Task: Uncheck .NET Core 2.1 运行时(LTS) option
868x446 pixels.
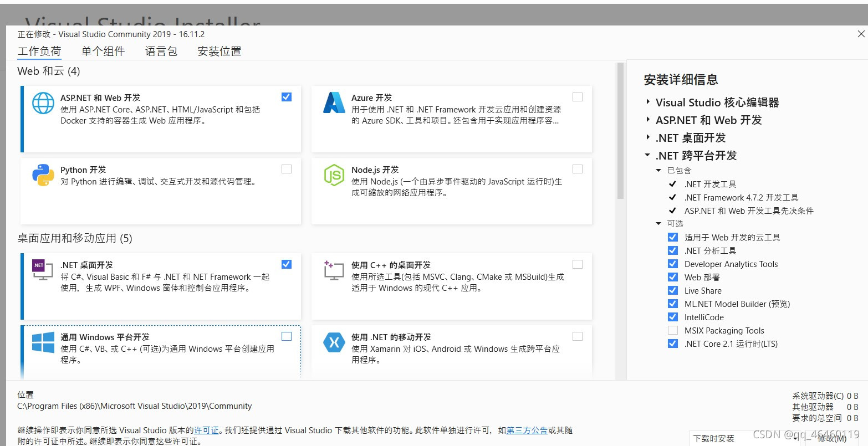Action: 673,344
